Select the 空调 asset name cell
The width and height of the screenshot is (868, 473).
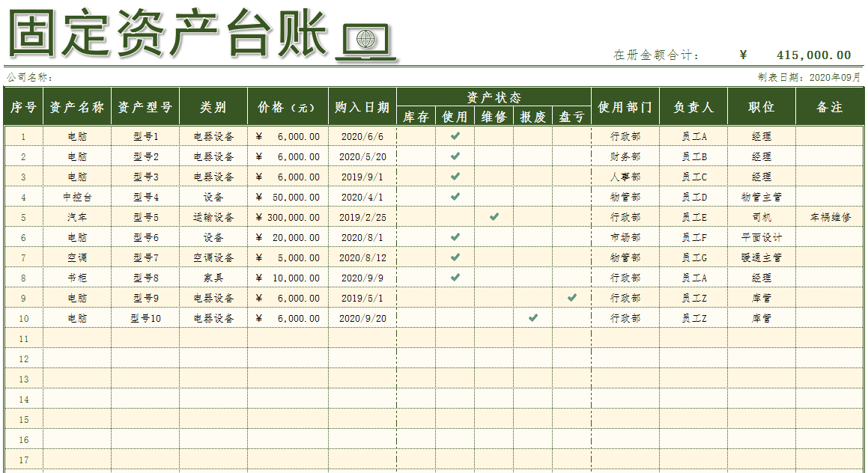point(77,257)
